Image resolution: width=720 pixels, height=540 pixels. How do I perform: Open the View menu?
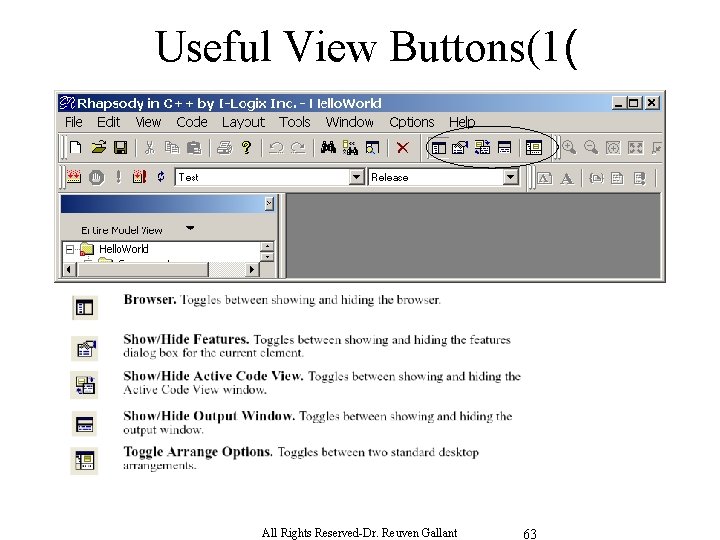148,122
